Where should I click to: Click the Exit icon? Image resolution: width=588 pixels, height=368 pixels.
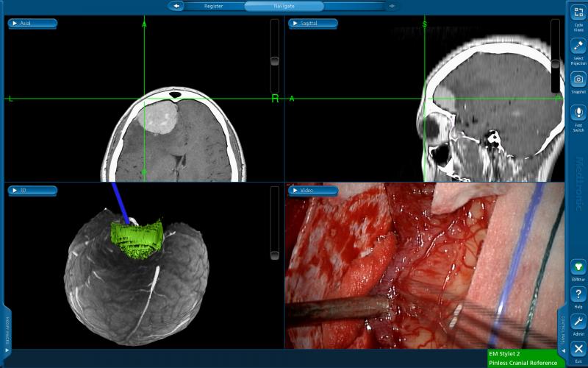(x=578, y=349)
